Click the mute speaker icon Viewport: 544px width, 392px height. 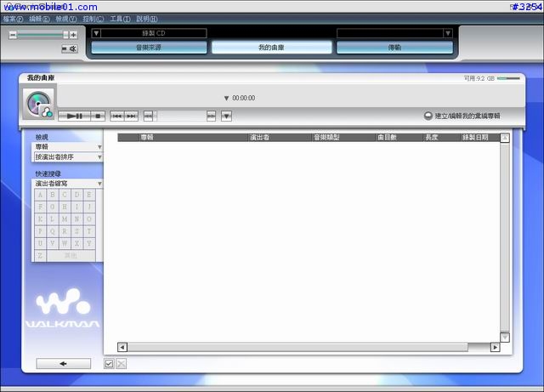(x=70, y=49)
